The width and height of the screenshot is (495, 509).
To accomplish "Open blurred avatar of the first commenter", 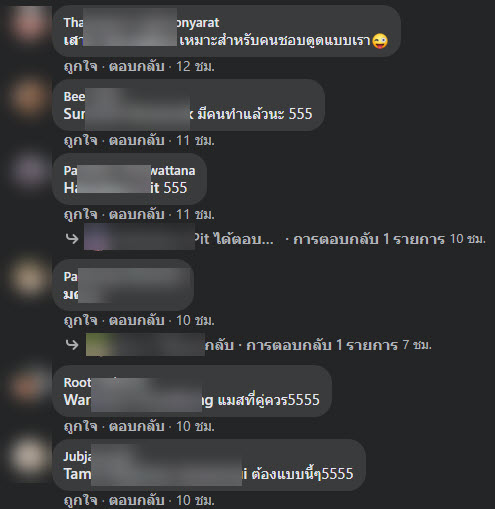I will click(x=29, y=25).
